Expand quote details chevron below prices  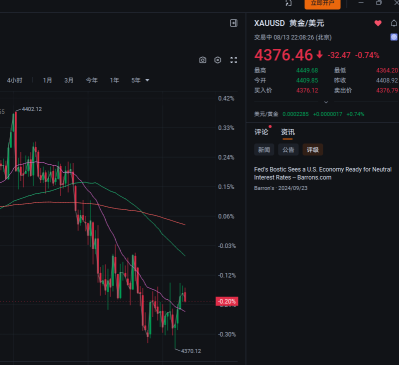(326, 102)
